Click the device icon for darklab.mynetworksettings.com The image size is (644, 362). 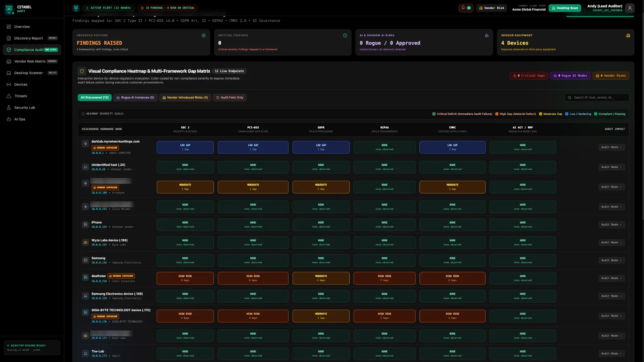85,144
